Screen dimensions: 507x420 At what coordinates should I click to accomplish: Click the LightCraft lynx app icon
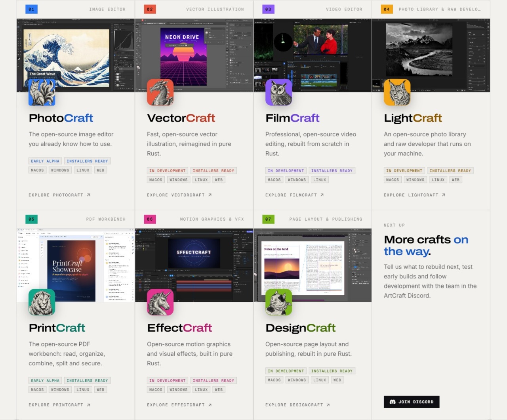(x=397, y=92)
